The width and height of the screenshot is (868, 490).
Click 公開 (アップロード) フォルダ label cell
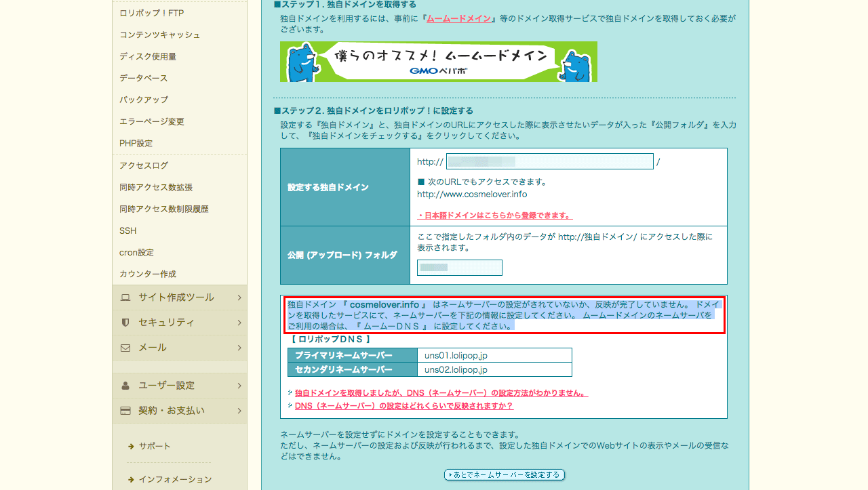(345, 256)
